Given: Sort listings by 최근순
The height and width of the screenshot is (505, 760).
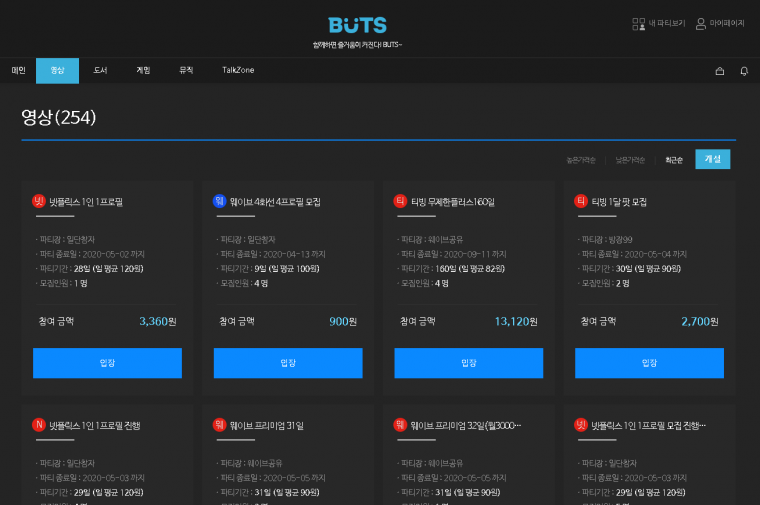Looking at the screenshot, I should pyautogui.click(x=674, y=160).
